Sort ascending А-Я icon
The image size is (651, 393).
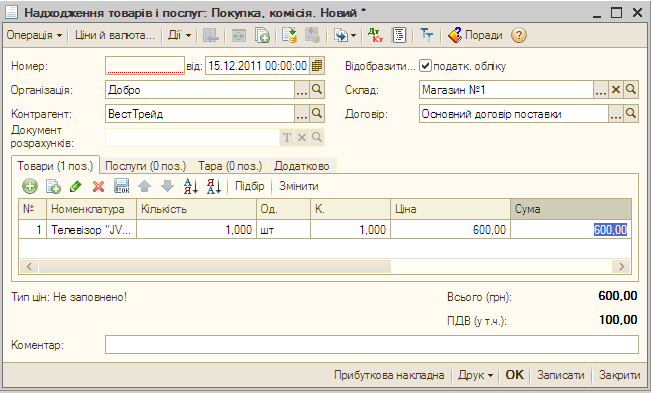pyautogui.click(x=191, y=186)
